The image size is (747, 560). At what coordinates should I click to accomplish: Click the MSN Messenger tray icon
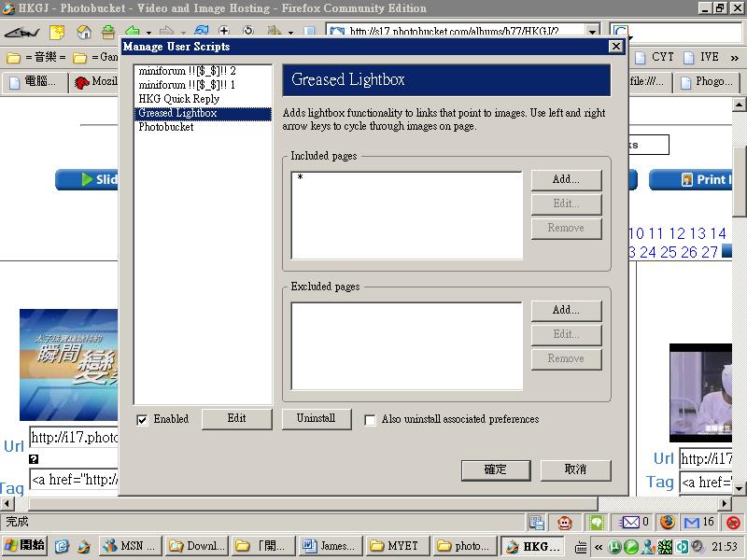(x=648, y=547)
